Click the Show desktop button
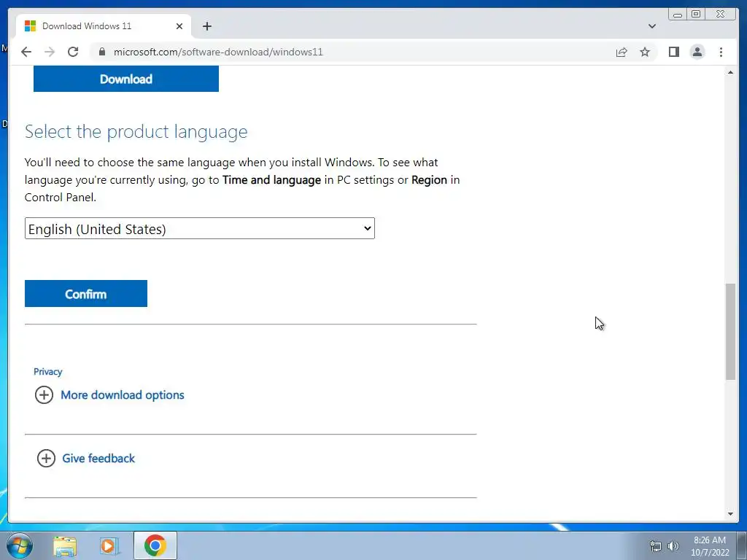 tap(742, 545)
